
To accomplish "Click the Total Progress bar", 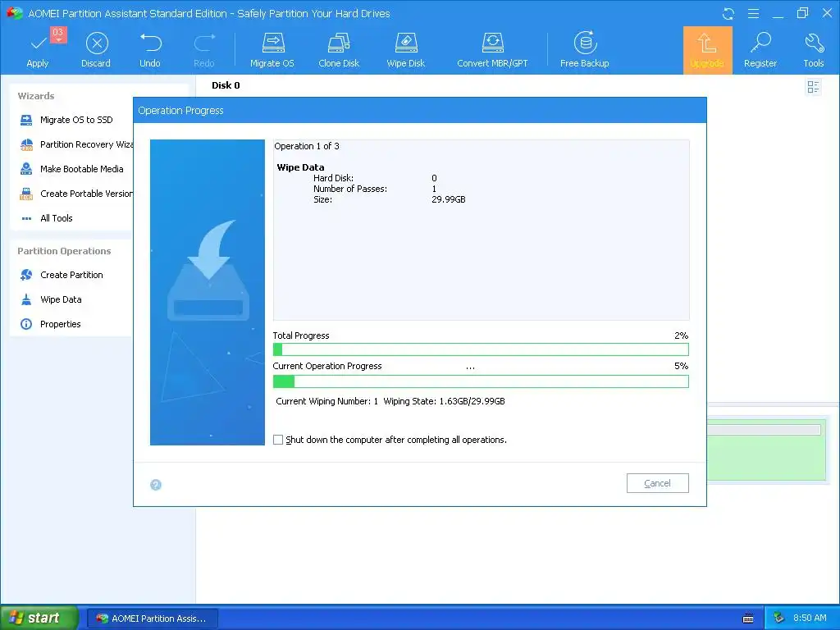I will point(481,349).
